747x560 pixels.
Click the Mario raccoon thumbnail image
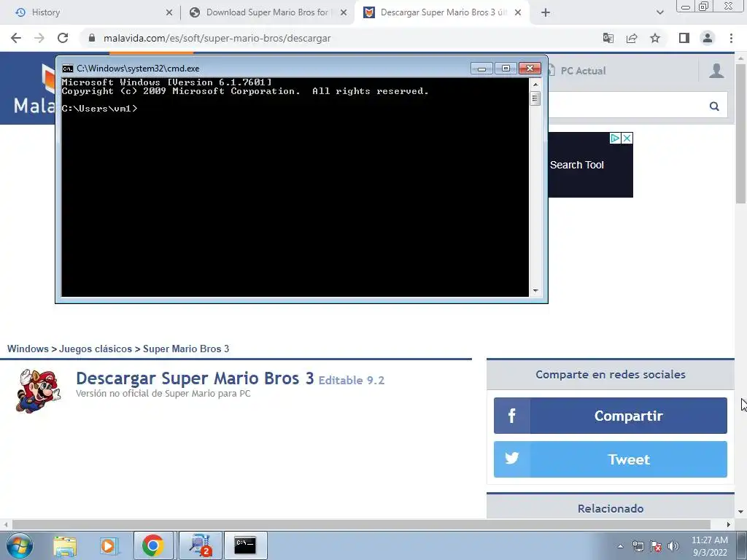[x=38, y=391]
